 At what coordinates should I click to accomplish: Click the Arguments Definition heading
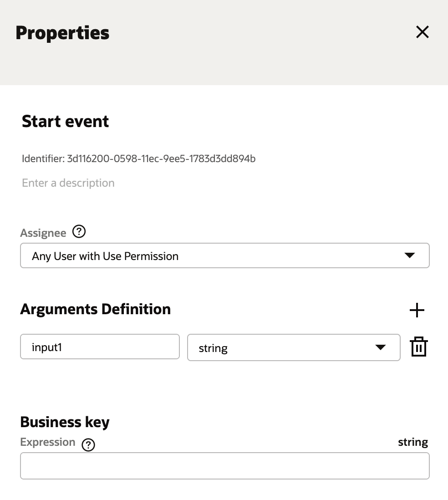(x=96, y=309)
